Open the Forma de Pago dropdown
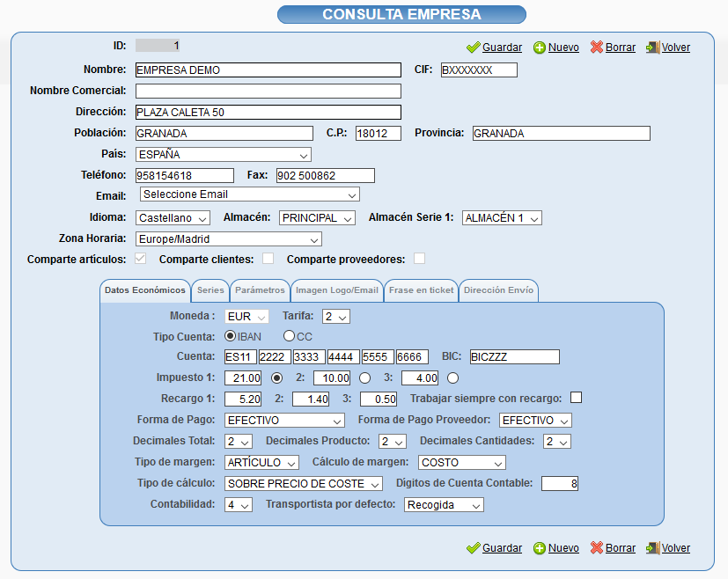This screenshot has width=728, height=579. [284, 421]
